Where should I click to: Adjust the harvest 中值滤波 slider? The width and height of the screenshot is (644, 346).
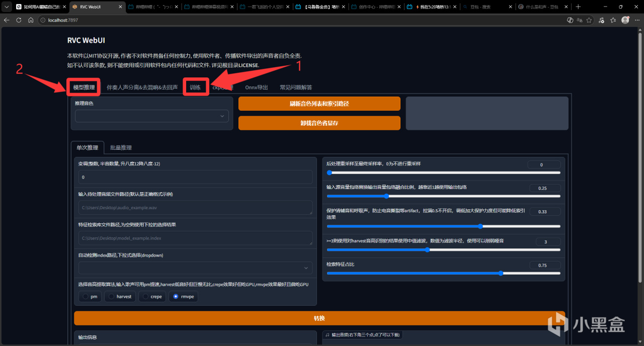pyautogui.click(x=443, y=249)
